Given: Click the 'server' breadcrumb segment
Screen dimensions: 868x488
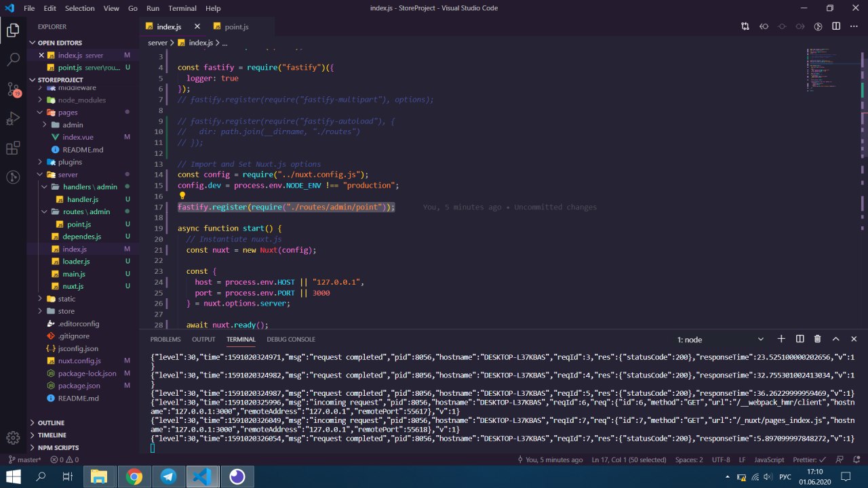Looking at the screenshot, I should [x=157, y=43].
